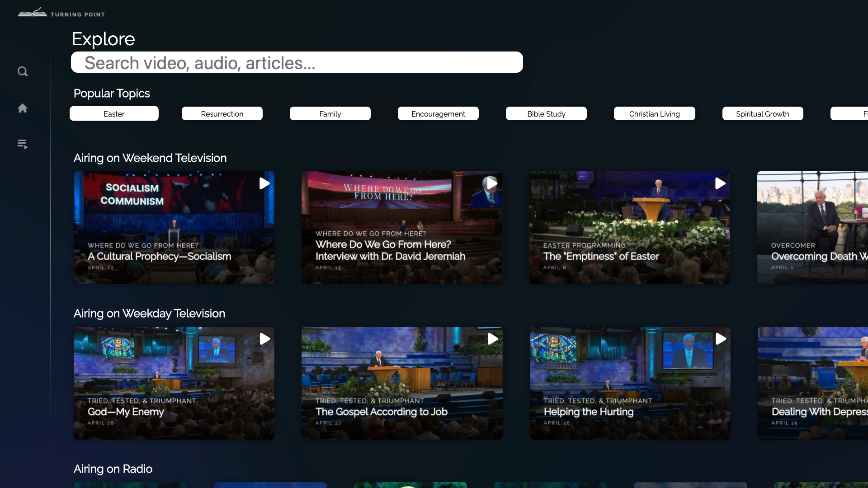Open the Spiritual Growth topic
Image resolution: width=868 pixels, height=488 pixels.
pyautogui.click(x=762, y=113)
